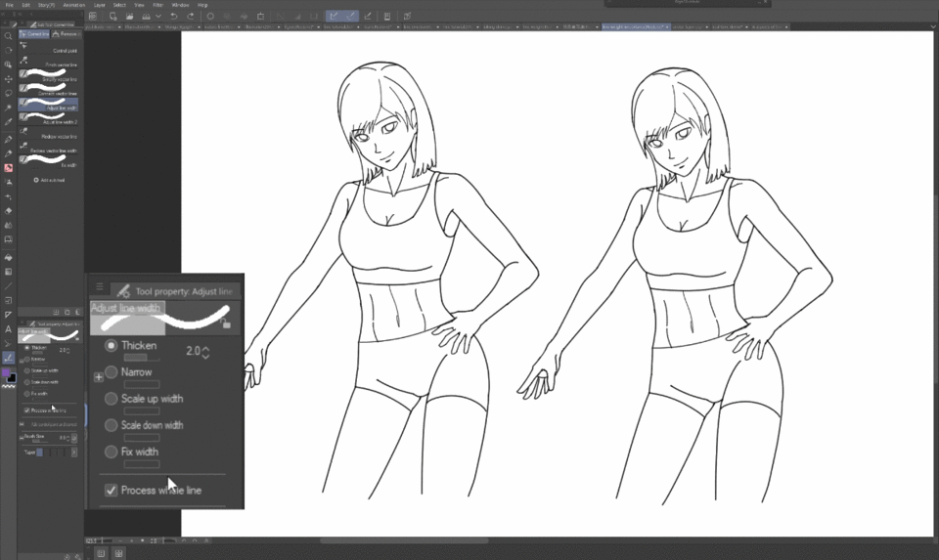
Task: Choose the Narrow radio option
Action: click(x=112, y=372)
